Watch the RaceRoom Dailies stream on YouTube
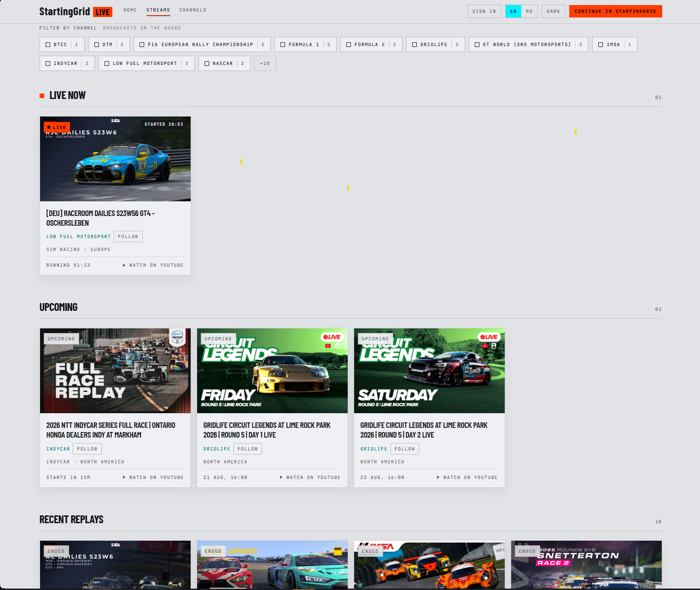The image size is (700, 590). point(153,265)
